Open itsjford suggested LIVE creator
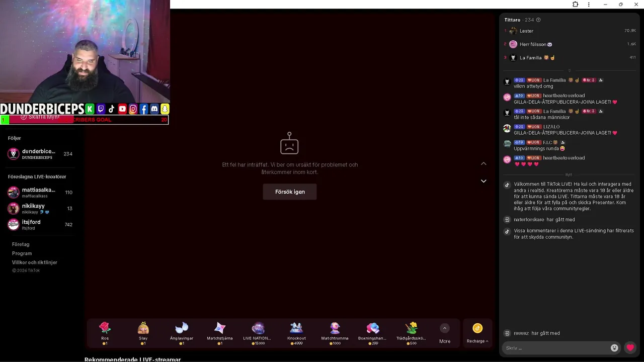This screenshot has width=644, height=362. (40, 225)
